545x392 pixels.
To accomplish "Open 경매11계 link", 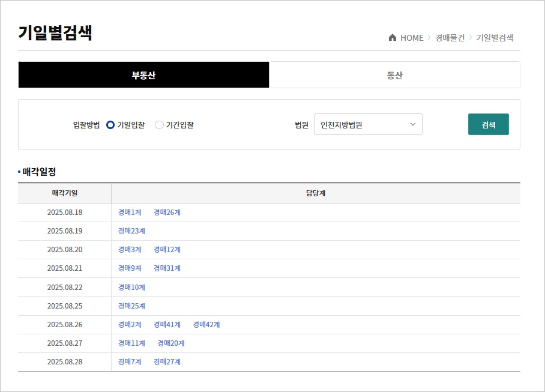I will [131, 343].
